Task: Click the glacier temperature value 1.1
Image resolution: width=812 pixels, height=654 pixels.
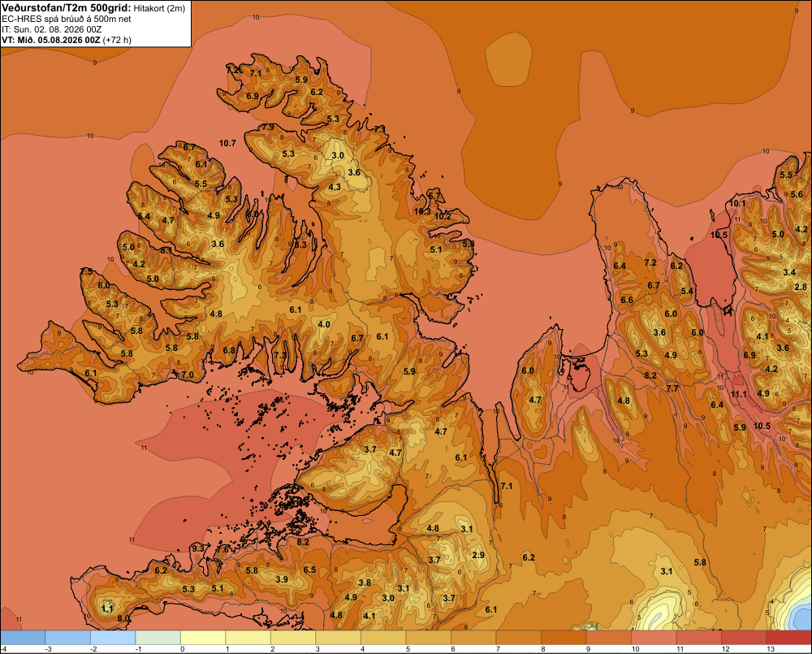Action: coord(107,609)
